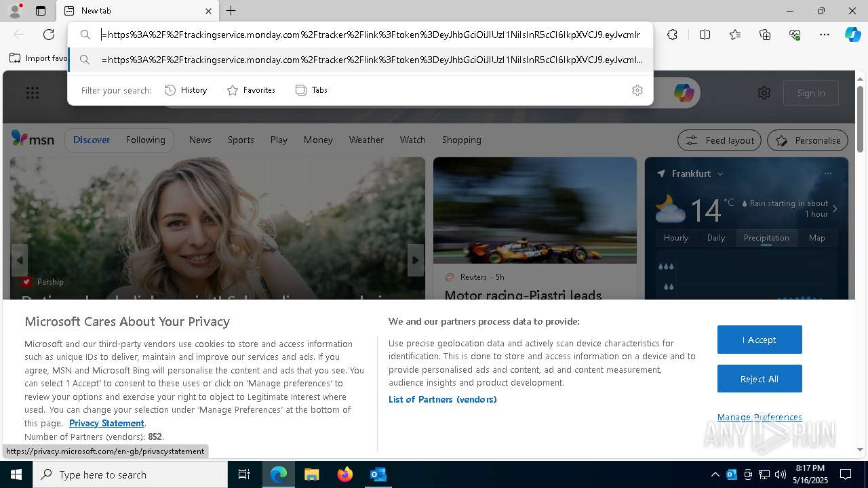Image resolution: width=868 pixels, height=488 pixels.
Task: Open a new tab with plus button
Action: pyautogui.click(x=231, y=11)
